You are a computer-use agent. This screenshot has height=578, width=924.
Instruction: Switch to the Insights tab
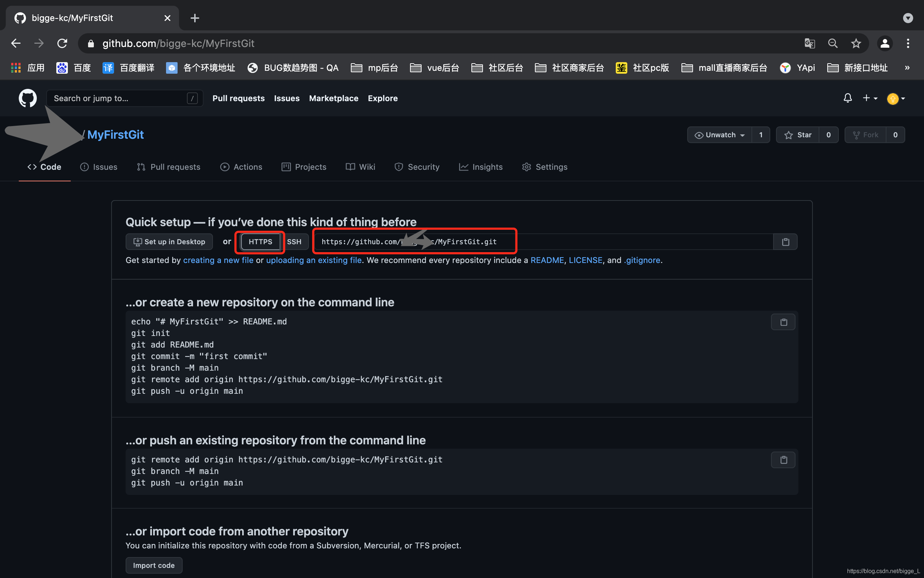click(x=481, y=167)
